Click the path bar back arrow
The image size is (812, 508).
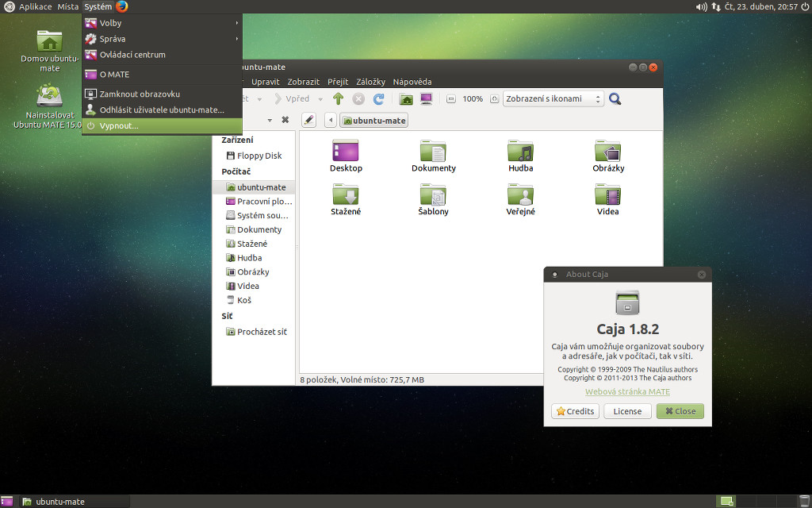click(331, 121)
